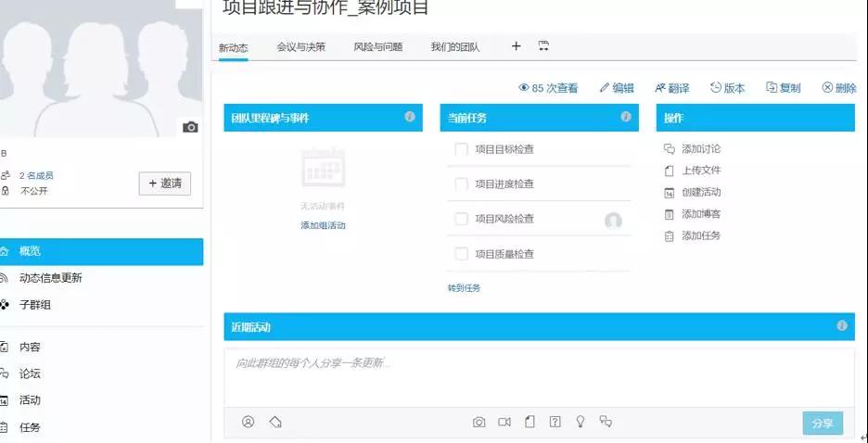Screen dimensions: 868x443
Task: Tick the 项目进度检查 checkbox
Action: [461, 184]
